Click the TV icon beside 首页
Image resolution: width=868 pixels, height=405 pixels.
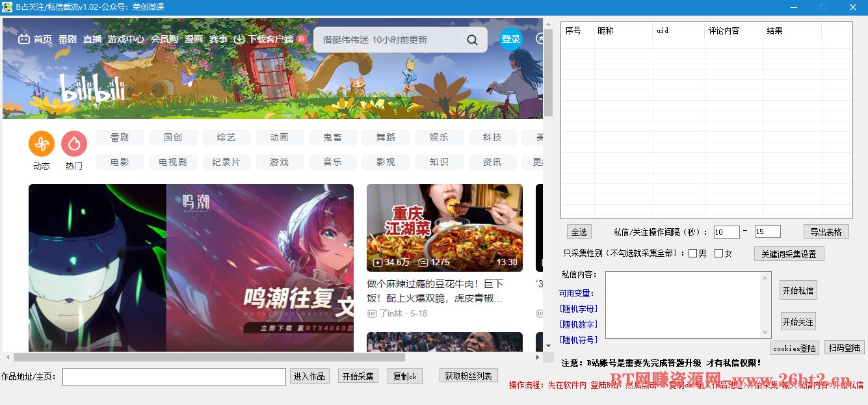pos(23,39)
